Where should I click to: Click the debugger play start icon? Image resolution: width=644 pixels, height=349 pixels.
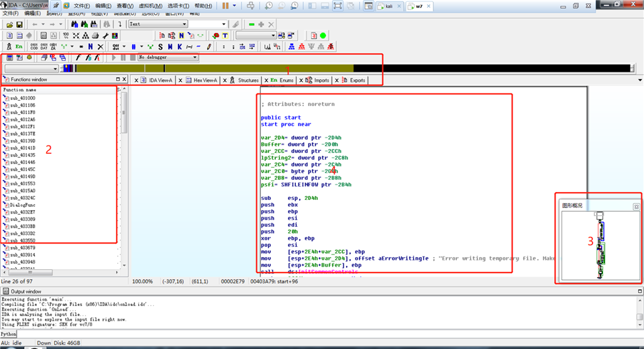coord(114,58)
